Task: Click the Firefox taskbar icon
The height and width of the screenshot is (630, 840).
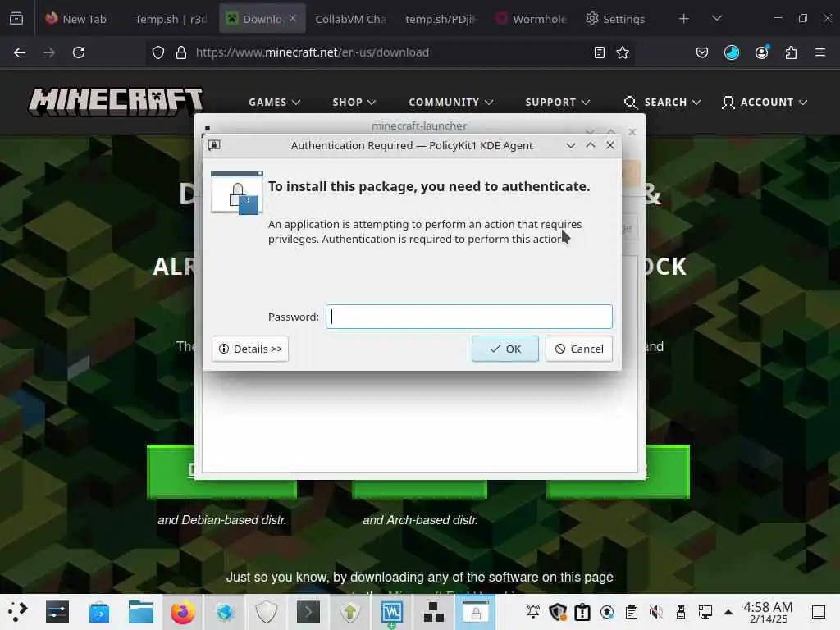Action: 183,612
